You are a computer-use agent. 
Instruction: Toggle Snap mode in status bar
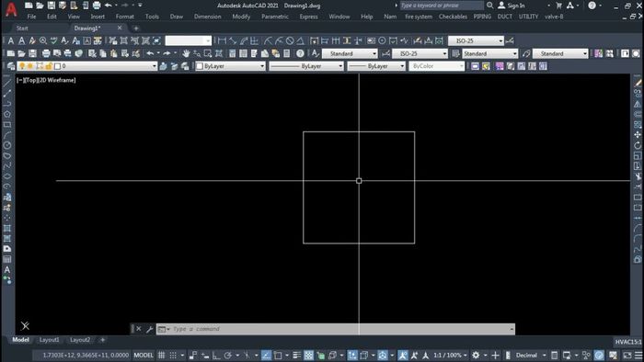(173, 355)
